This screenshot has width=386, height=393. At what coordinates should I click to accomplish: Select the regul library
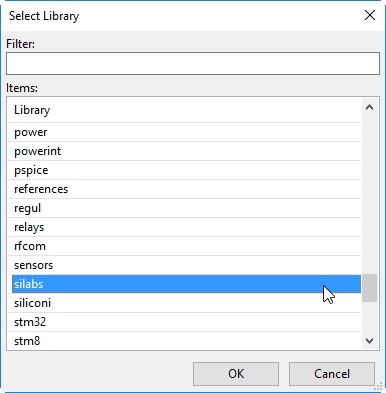[x=184, y=208]
